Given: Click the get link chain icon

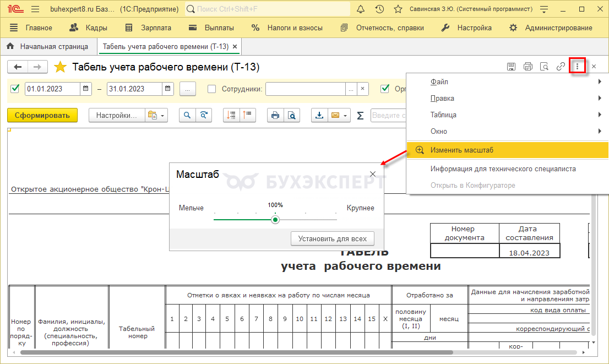Looking at the screenshot, I should tap(561, 67).
